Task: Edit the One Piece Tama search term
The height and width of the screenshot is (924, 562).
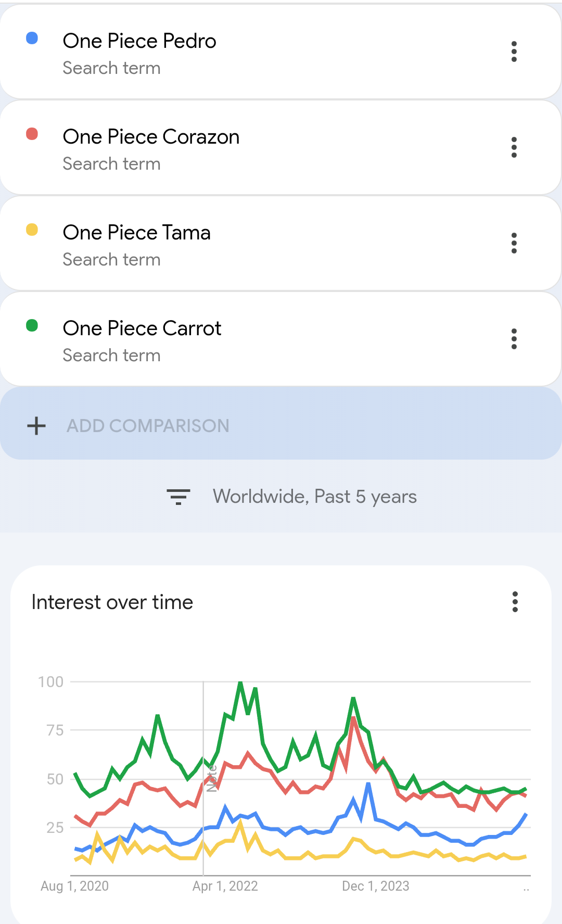Action: [x=136, y=233]
